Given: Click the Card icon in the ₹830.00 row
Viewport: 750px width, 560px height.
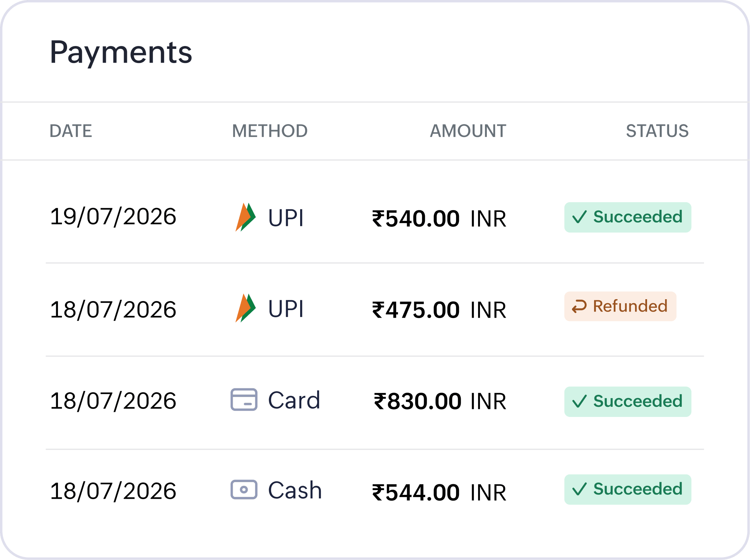Looking at the screenshot, I should [244, 400].
